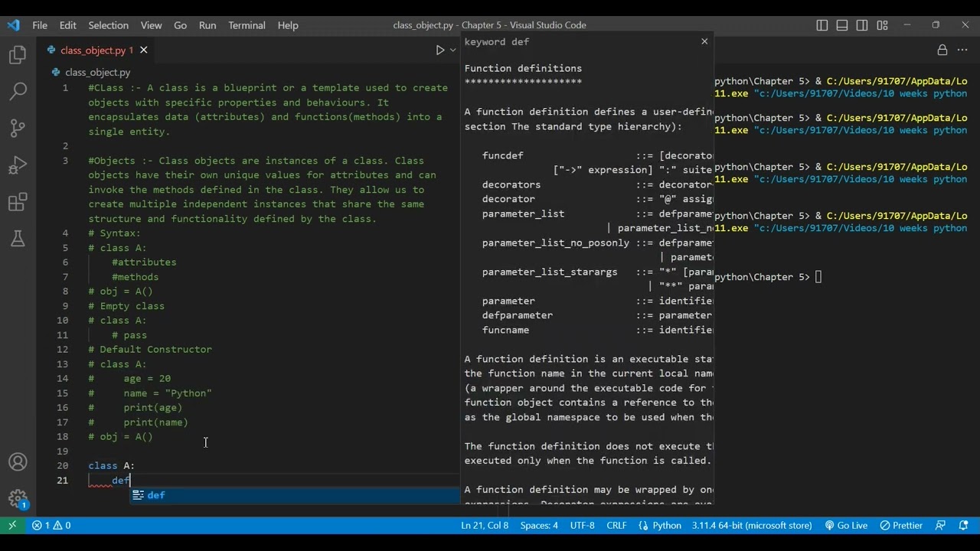Click 'keyword def' popup title
The image size is (980, 551).
click(x=496, y=42)
